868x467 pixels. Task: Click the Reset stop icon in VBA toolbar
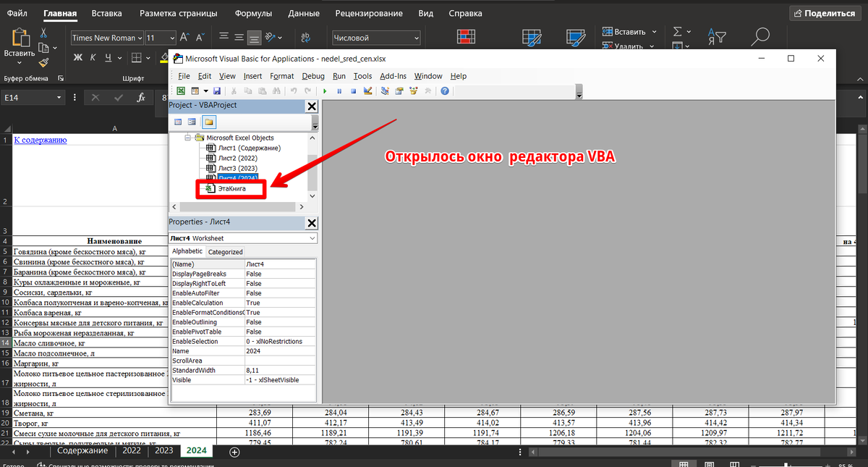[x=354, y=91]
